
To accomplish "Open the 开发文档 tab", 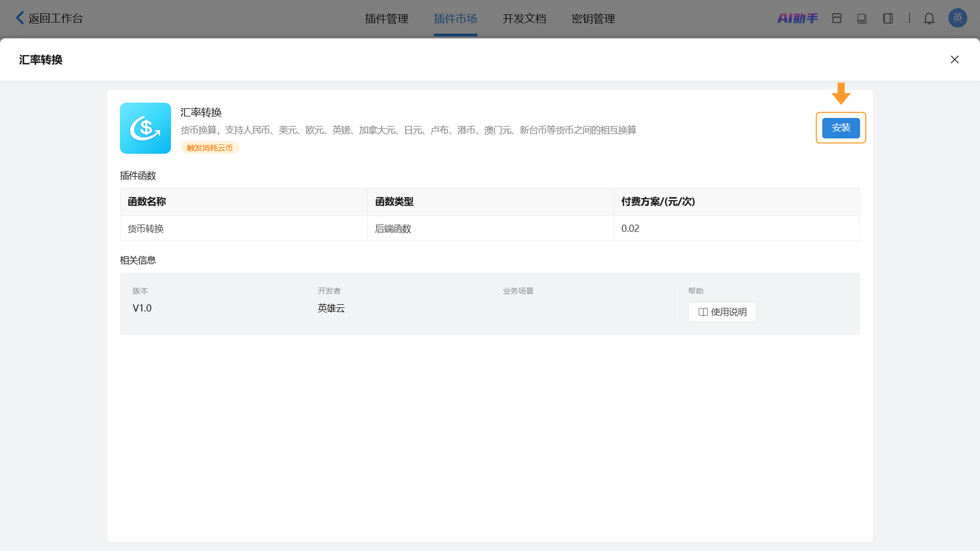I will 524,18.
